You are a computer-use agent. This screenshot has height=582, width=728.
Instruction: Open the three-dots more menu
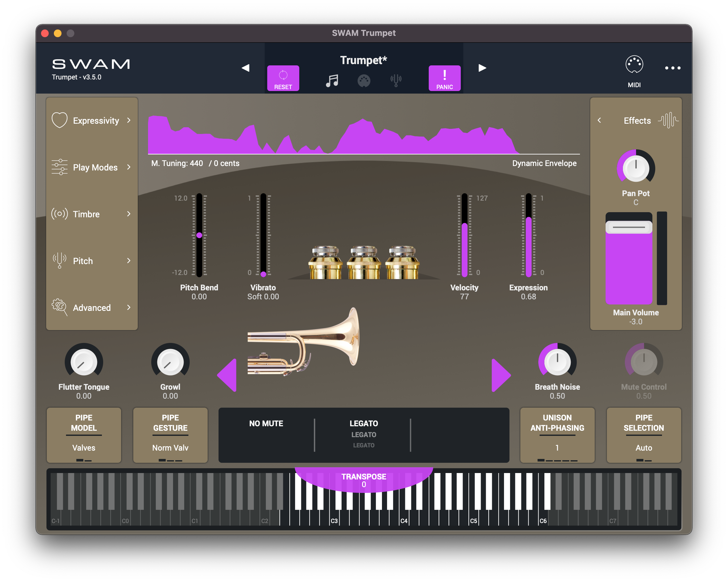tap(672, 68)
